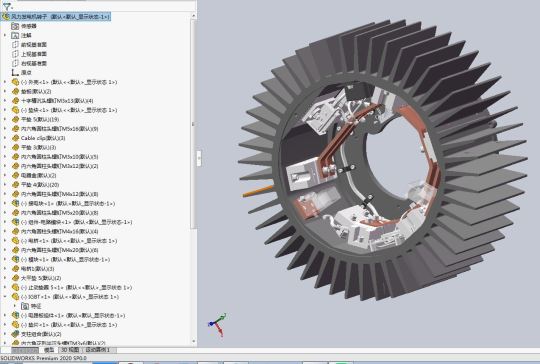The width and height of the screenshot is (540, 364).
Task: Click the Cable clip component icon
Action: 15,138
